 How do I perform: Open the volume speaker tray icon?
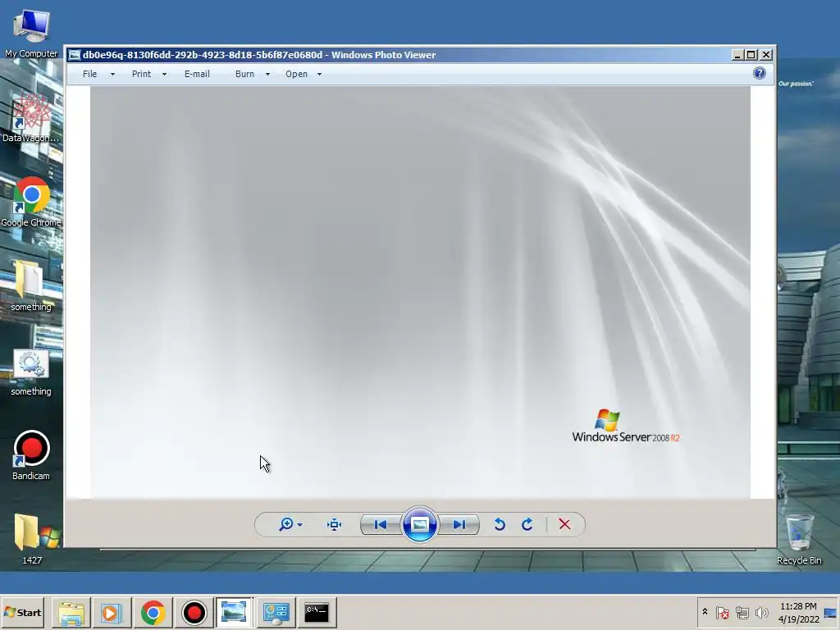761,612
